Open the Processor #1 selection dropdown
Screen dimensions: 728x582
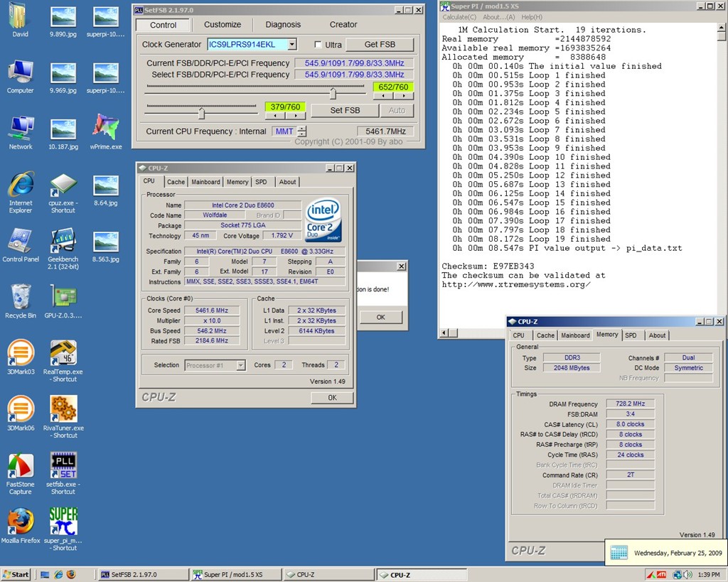(x=240, y=365)
